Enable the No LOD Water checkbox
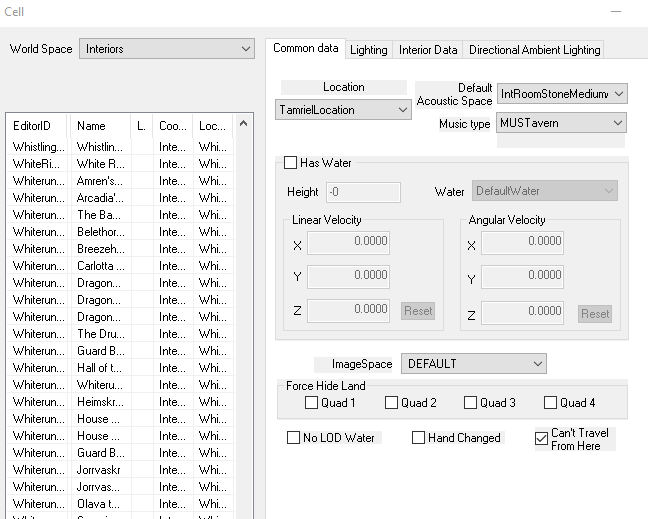The height and width of the screenshot is (519, 648). [293, 438]
